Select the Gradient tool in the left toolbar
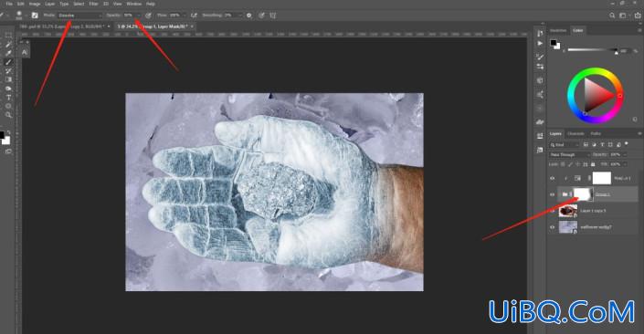The width and height of the screenshot is (644, 334). (x=8, y=79)
